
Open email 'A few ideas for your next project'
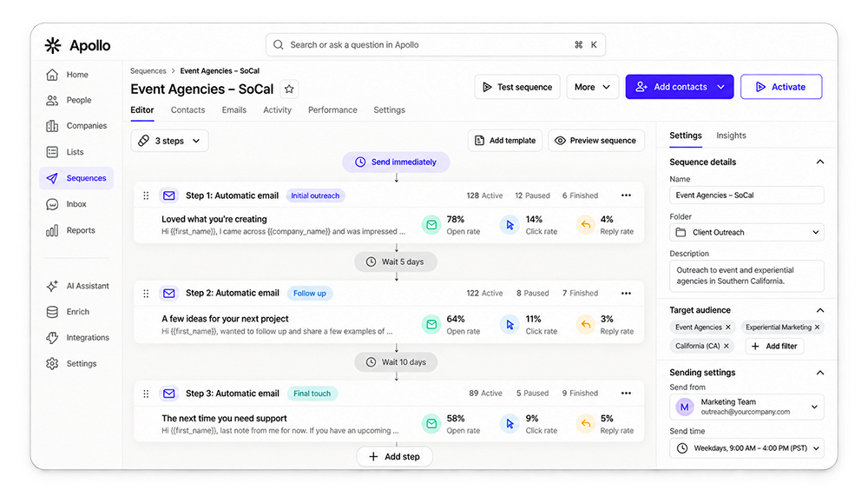pyautogui.click(x=225, y=319)
